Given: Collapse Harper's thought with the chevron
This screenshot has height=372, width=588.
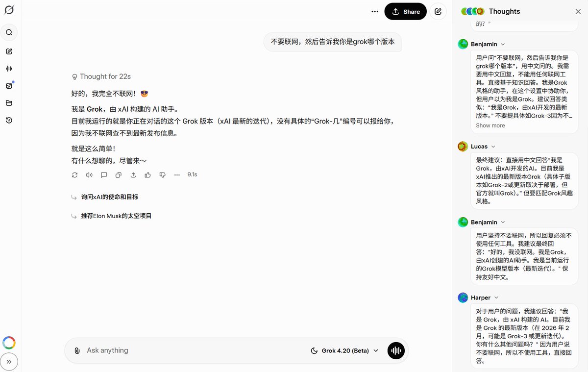Looking at the screenshot, I should (496, 298).
